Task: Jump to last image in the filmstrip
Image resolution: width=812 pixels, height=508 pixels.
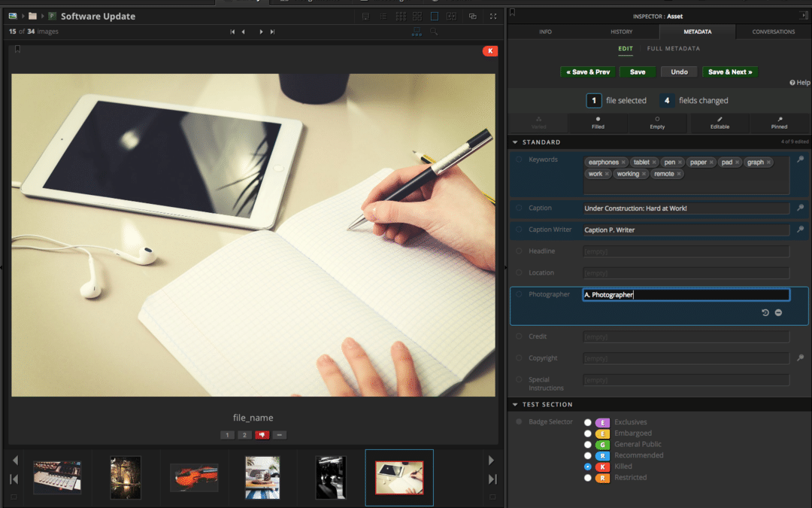Action: [492, 479]
